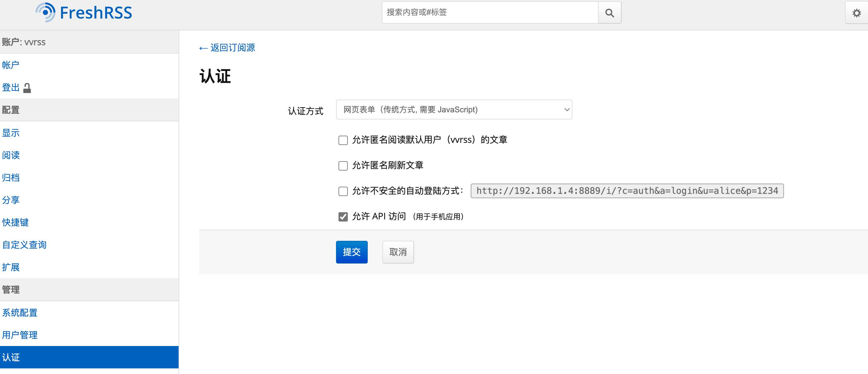Toggle 允许匿名刷新文章 checkbox

tap(343, 166)
